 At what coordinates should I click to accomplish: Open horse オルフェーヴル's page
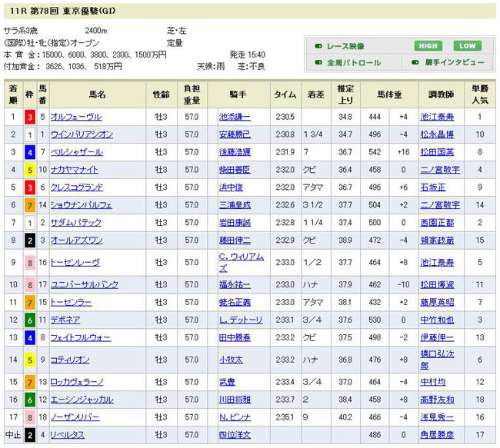tap(75, 117)
